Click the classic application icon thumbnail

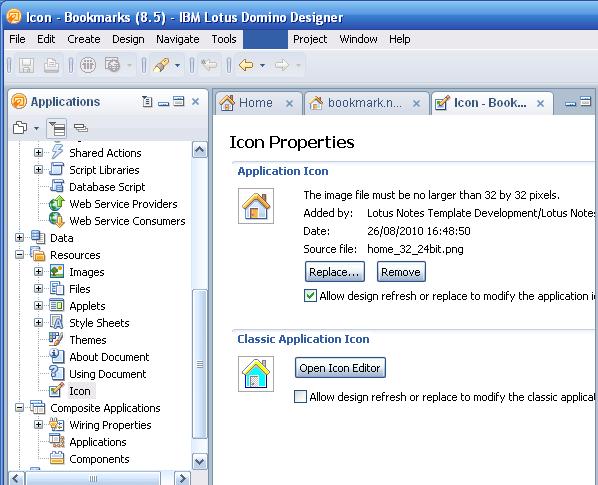[256, 374]
